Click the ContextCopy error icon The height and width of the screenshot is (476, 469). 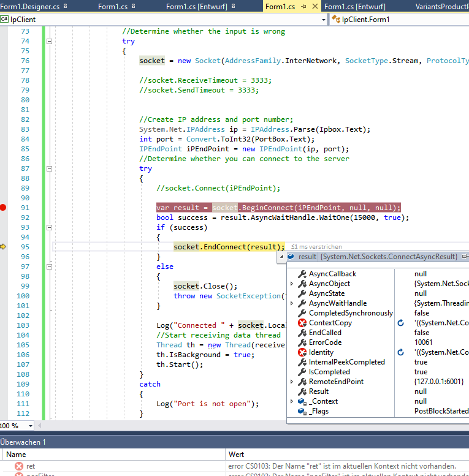[302, 323]
